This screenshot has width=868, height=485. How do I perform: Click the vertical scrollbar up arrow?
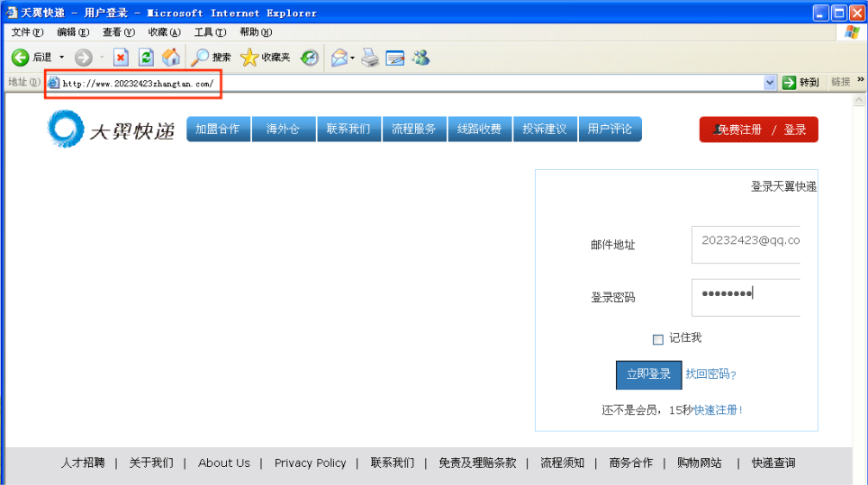[859, 100]
